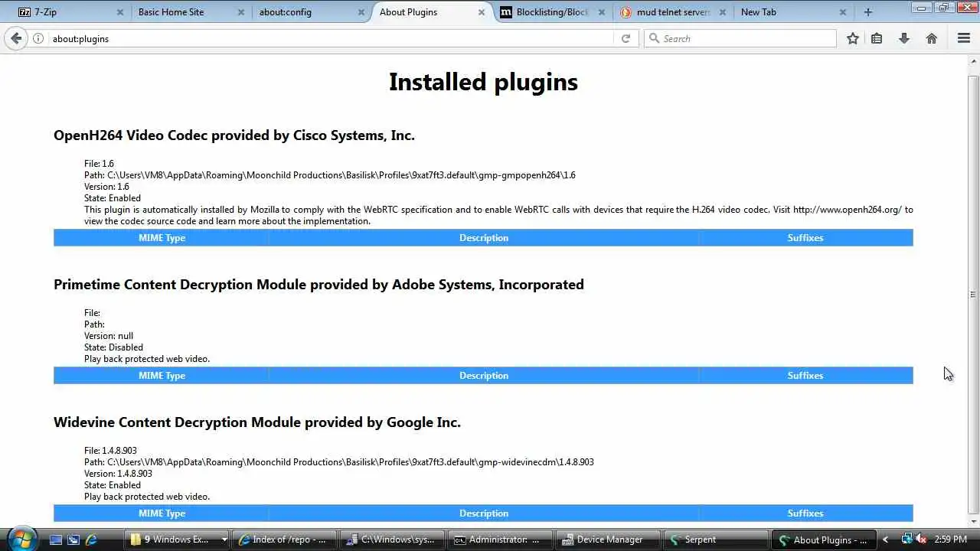Show bookmarks list icon

click(x=877, y=38)
